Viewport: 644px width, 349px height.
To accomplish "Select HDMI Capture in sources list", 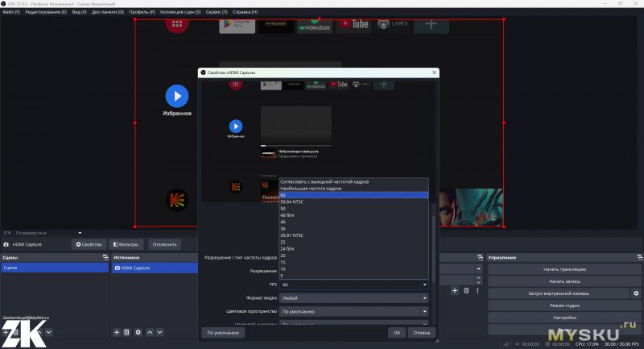I will (155, 268).
